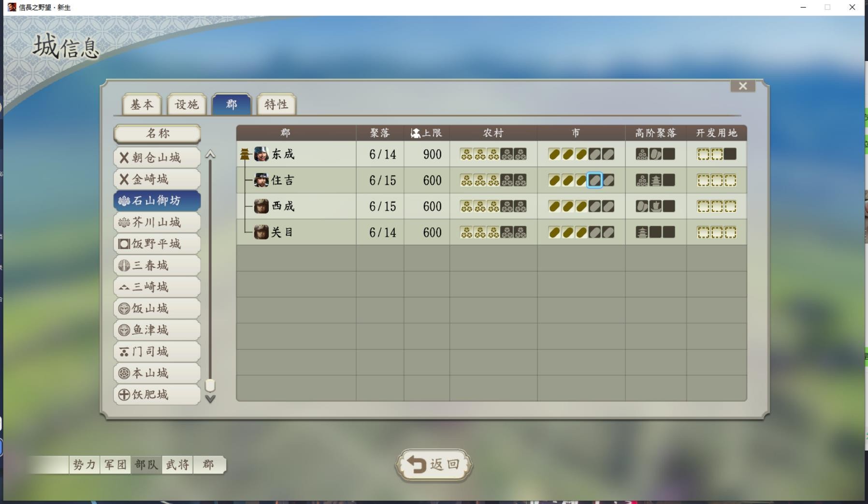Click 6/14 settlement count in 东成 row
This screenshot has height=504, width=868.
point(382,154)
